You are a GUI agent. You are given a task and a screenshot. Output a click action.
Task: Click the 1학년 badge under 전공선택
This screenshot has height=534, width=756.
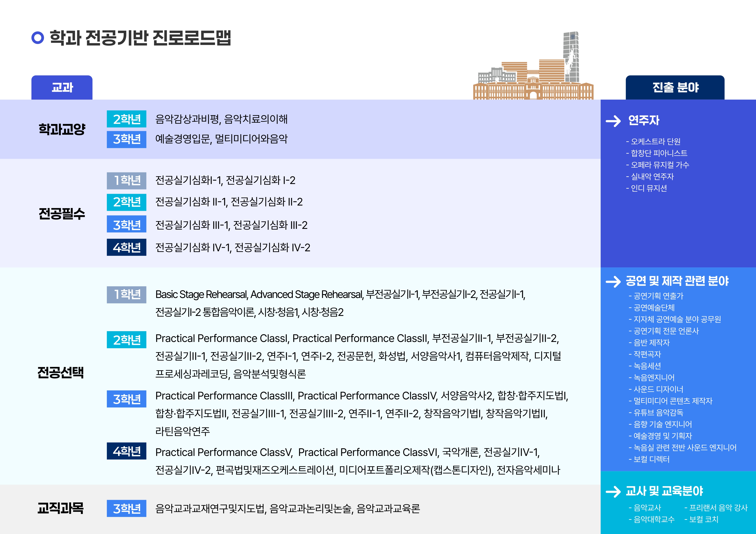point(126,295)
